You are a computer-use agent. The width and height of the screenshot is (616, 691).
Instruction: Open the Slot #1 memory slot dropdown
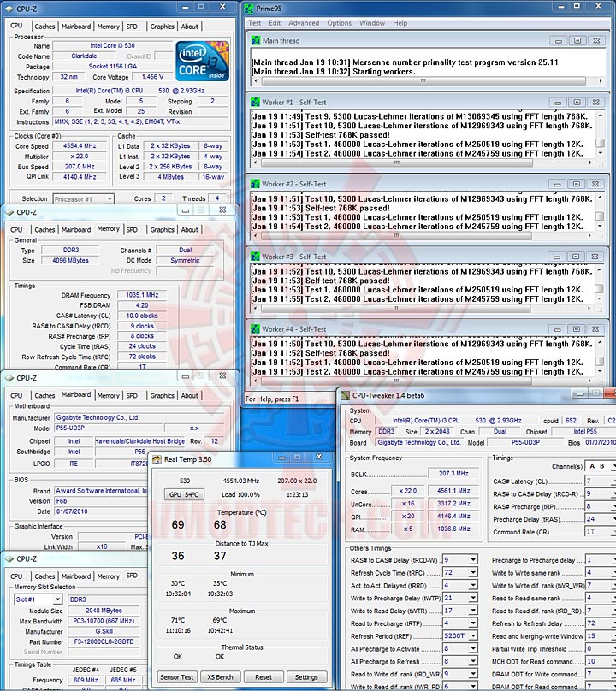pos(57,599)
